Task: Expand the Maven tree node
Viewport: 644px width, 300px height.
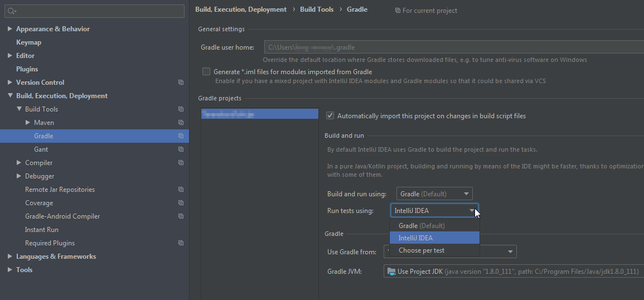Action: click(28, 123)
